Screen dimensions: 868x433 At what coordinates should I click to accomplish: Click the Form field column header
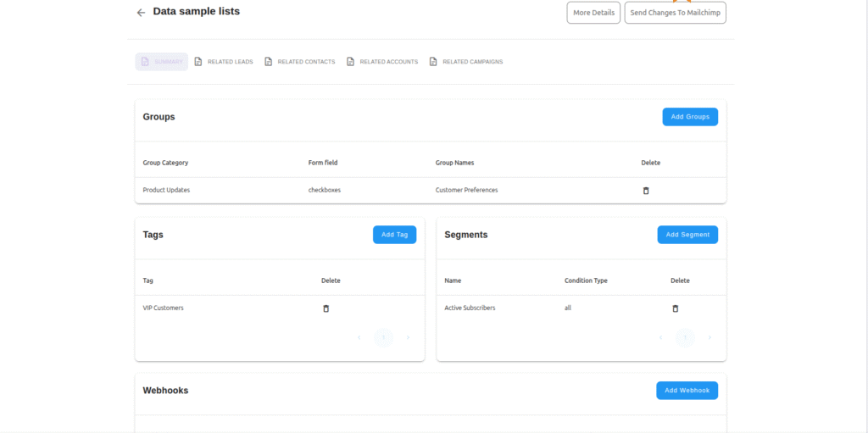pos(323,163)
